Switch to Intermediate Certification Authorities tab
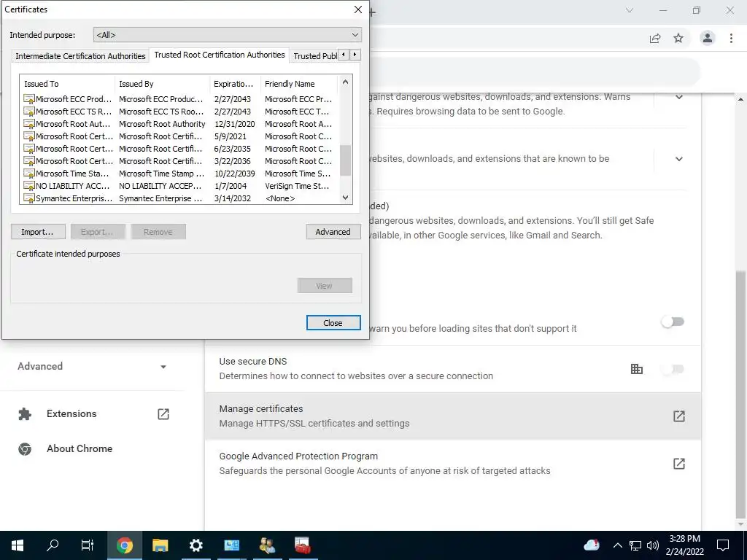 80,56
